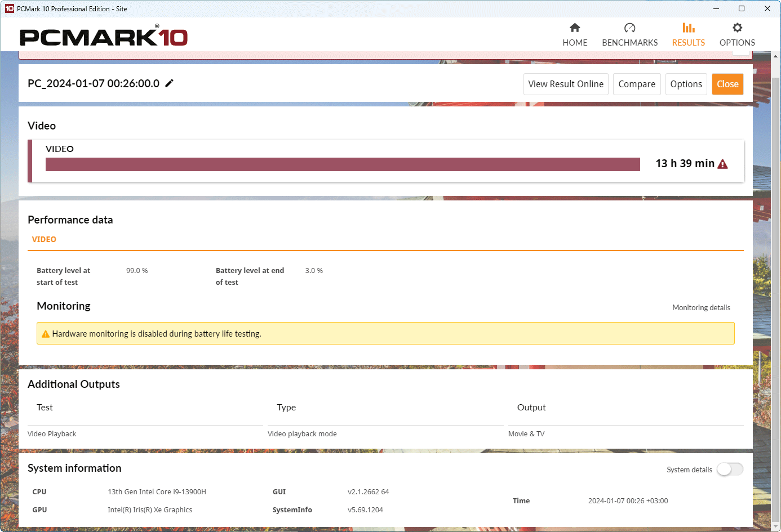Screen dimensions: 781x532
Task: Go to the Home section
Action: tap(575, 35)
